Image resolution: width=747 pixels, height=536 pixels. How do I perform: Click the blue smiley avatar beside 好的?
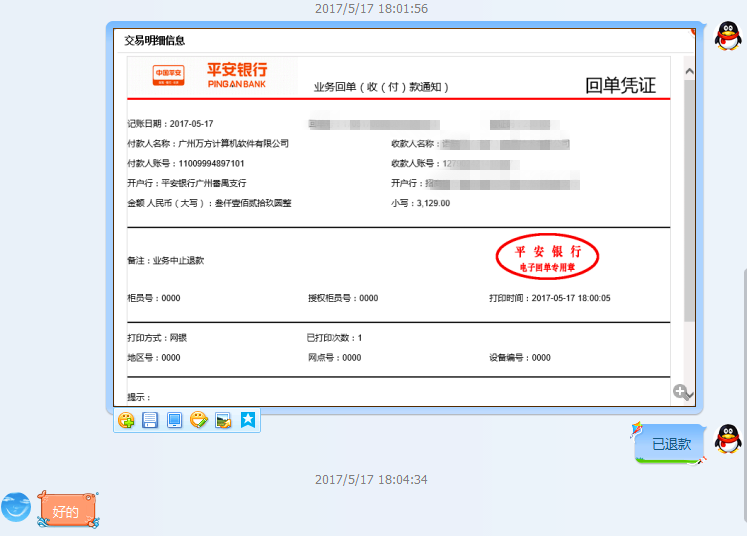click(x=16, y=506)
